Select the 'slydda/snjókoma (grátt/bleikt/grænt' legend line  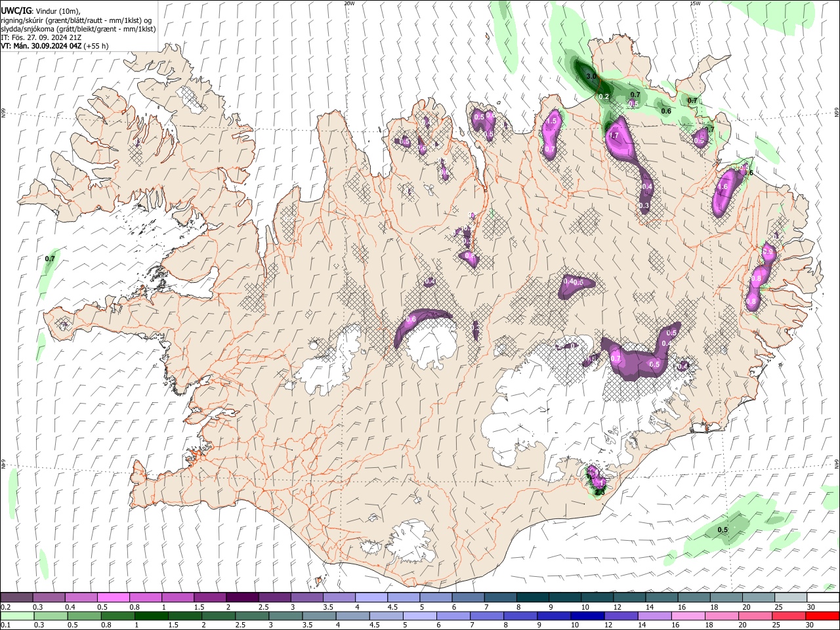pyautogui.click(x=78, y=29)
